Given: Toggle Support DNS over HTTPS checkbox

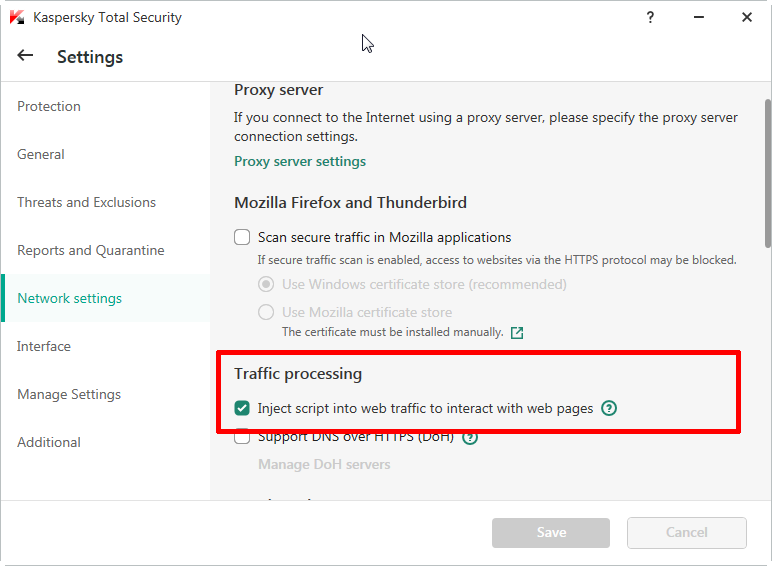Looking at the screenshot, I should tap(242, 437).
